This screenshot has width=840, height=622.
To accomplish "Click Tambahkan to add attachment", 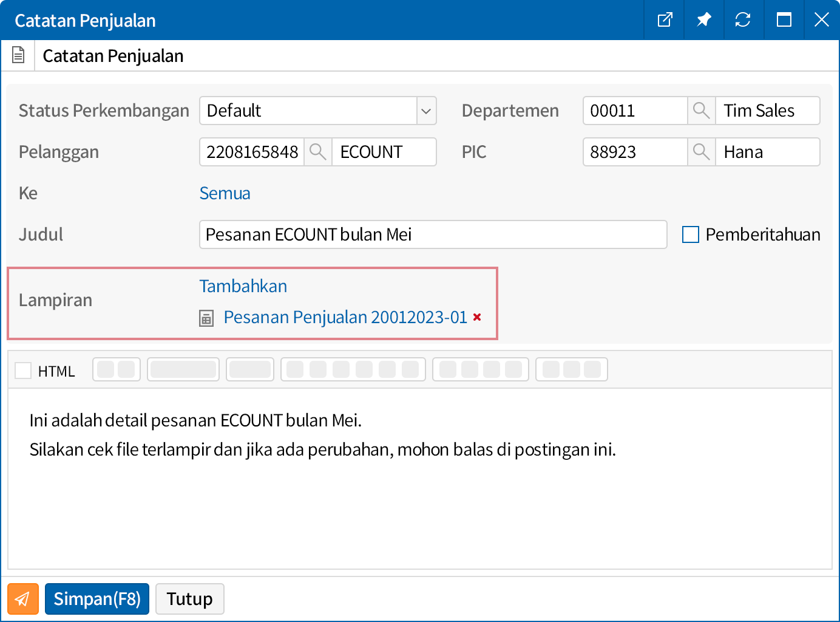I will (x=243, y=286).
